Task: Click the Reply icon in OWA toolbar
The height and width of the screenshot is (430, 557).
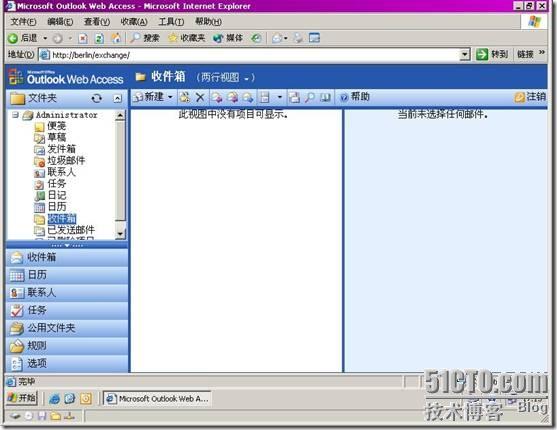Action: 217,97
